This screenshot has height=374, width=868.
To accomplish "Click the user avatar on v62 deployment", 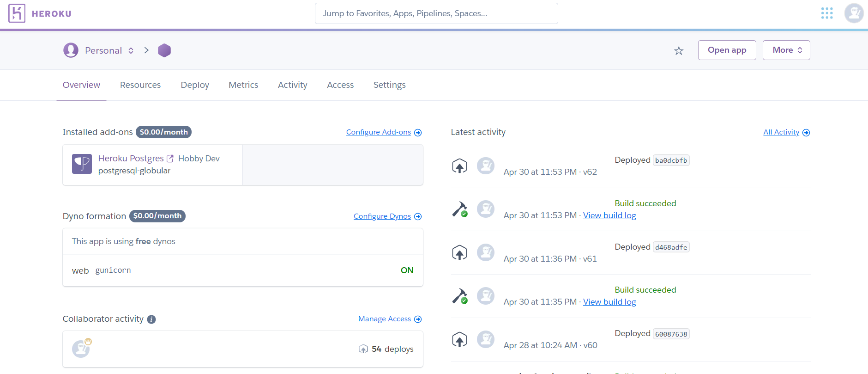I will point(486,166).
